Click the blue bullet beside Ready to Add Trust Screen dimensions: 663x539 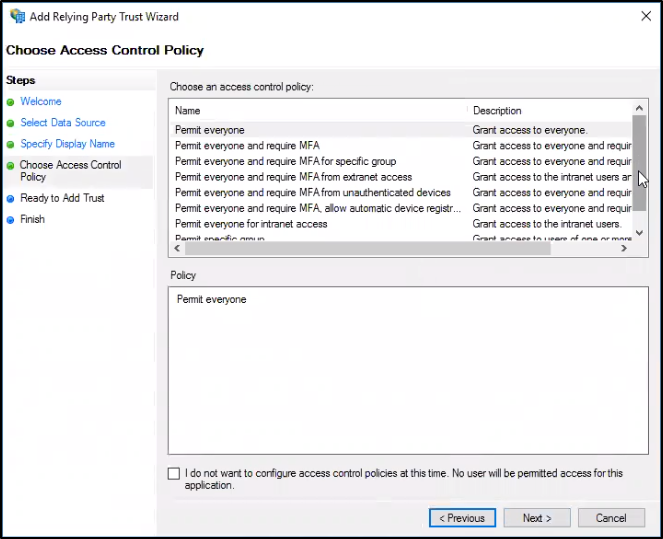[11, 199]
